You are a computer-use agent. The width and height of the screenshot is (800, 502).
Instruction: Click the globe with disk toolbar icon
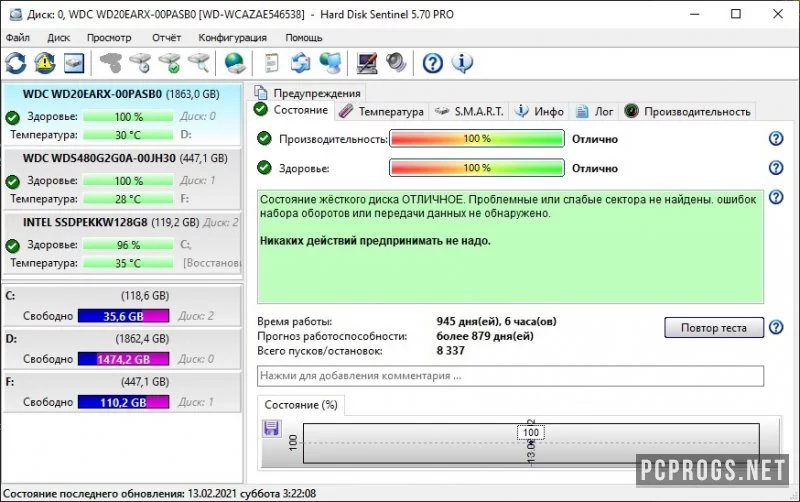click(x=235, y=63)
